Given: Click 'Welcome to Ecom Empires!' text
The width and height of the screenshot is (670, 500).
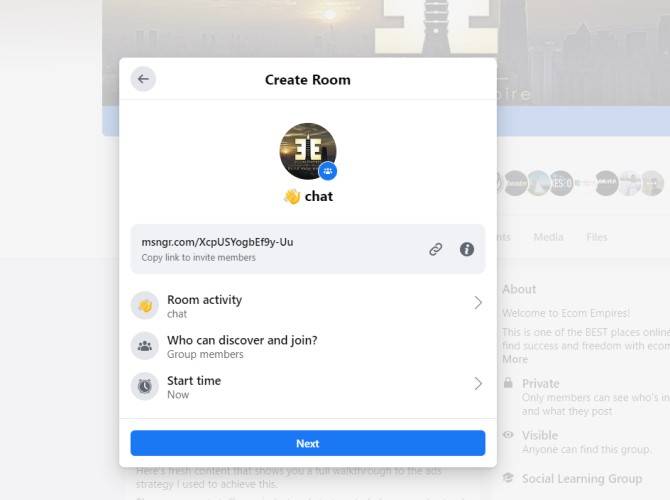Looking at the screenshot, I should coord(566,313).
